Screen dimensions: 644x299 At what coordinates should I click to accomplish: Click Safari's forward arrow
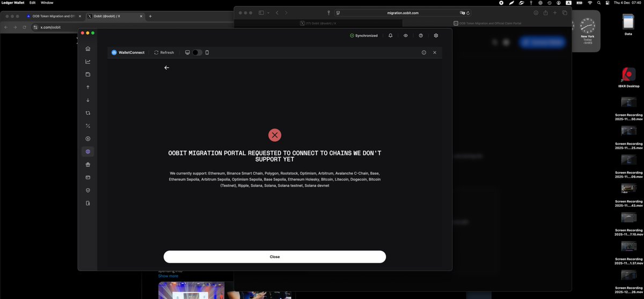tap(286, 12)
